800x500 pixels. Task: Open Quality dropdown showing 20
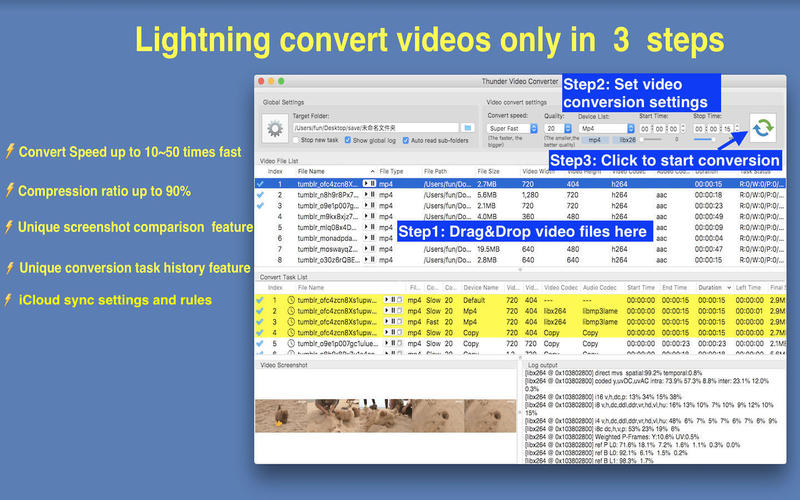558,129
